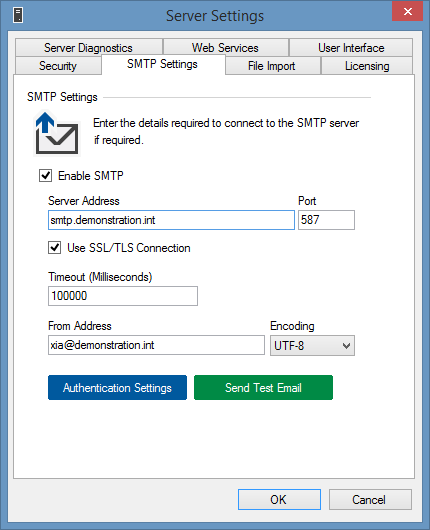Select the Security tab
The image size is (430, 530).
pos(58,66)
